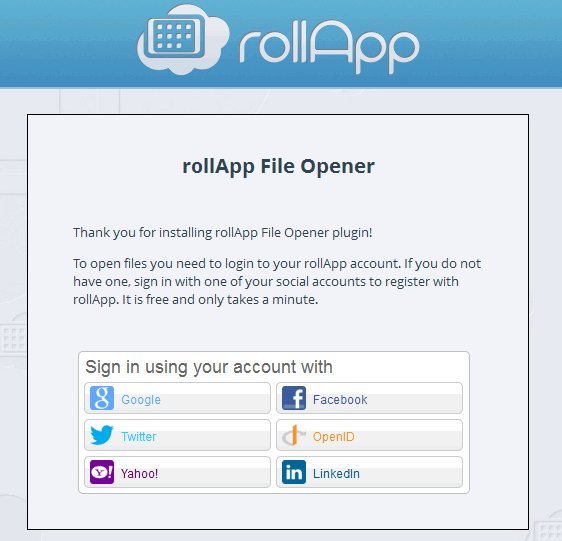
Task: Click the Yahoo! purple logo icon
Action: tap(102, 472)
